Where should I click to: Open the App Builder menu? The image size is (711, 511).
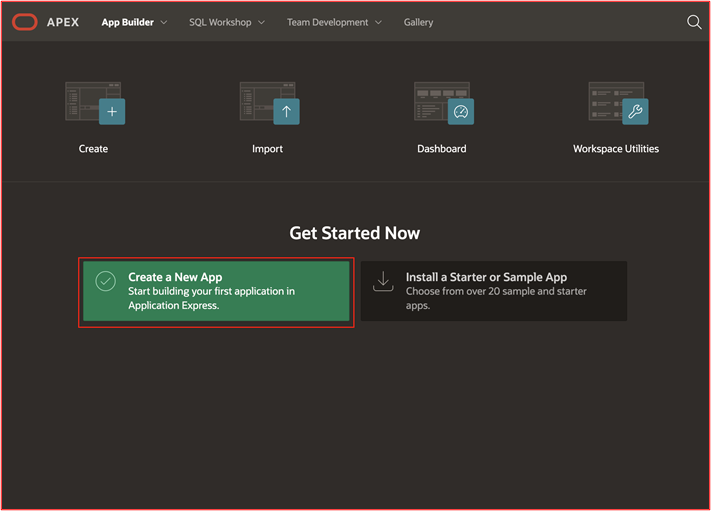128,22
